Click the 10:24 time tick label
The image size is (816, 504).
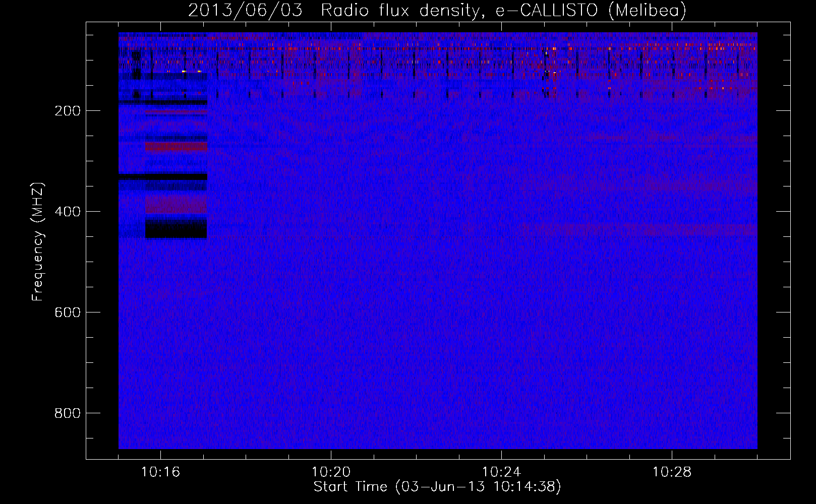click(502, 472)
